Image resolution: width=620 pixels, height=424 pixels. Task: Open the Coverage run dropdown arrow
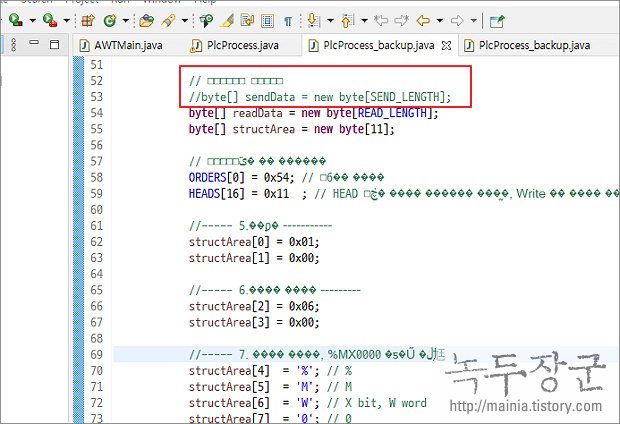(x=32, y=21)
